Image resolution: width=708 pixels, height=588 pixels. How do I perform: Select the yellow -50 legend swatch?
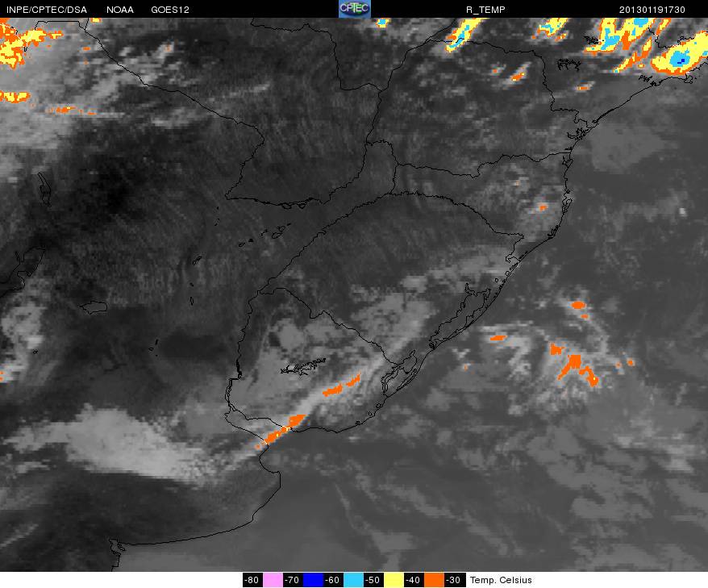pos(394,580)
